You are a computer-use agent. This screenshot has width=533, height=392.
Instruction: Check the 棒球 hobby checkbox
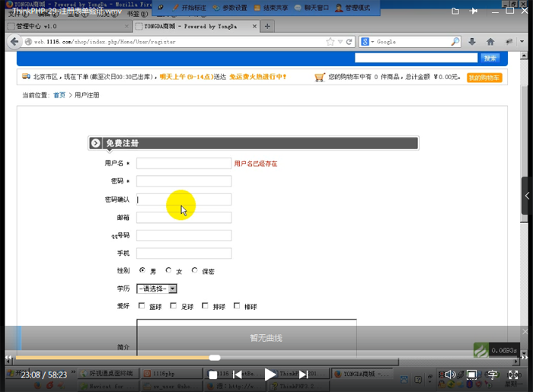237,306
